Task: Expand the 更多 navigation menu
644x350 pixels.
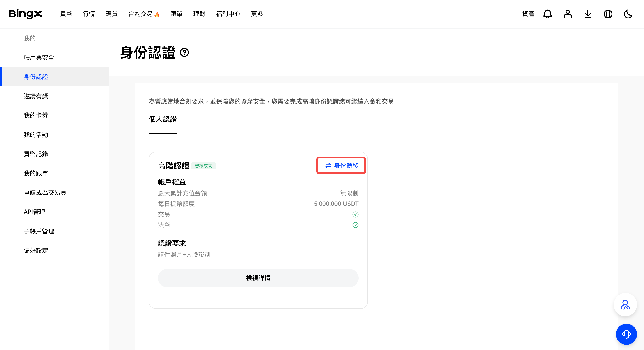Action: pyautogui.click(x=257, y=14)
